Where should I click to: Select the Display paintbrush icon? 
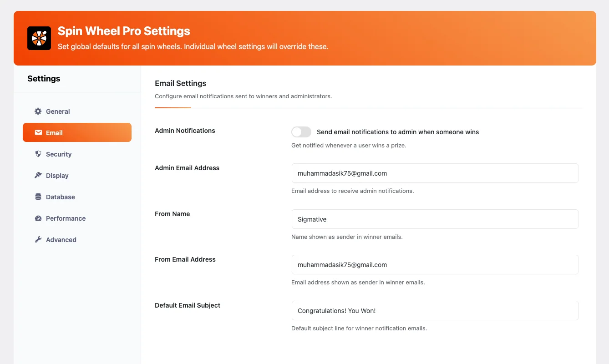click(x=38, y=175)
